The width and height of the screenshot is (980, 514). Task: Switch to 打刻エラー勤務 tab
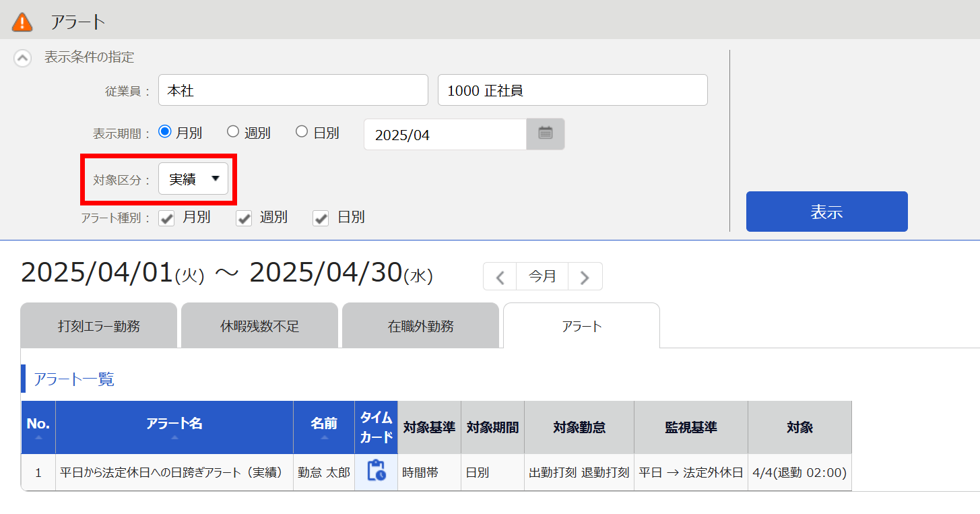99,326
